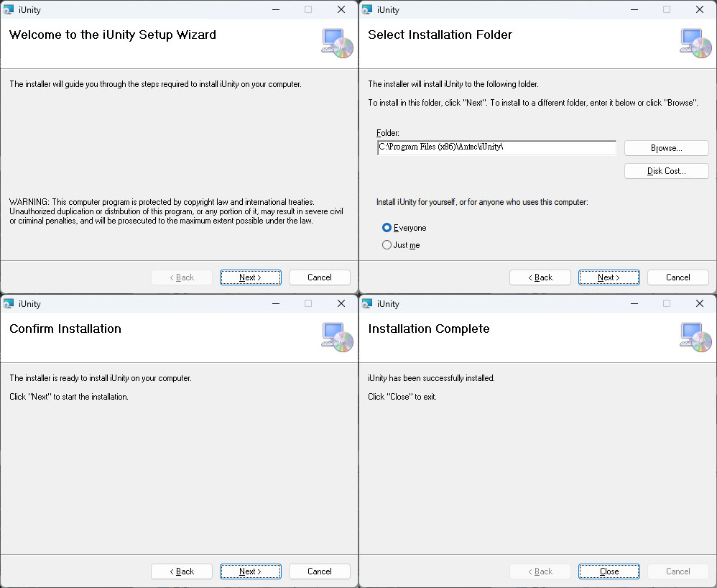717x588 pixels.
Task: Cancel the Select Installation Folder step
Action: click(x=677, y=277)
